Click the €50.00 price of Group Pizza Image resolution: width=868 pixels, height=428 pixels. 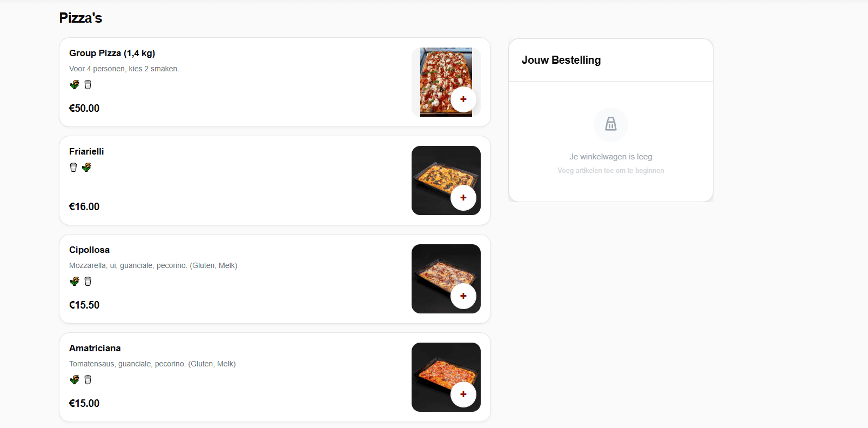pyautogui.click(x=84, y=108)
